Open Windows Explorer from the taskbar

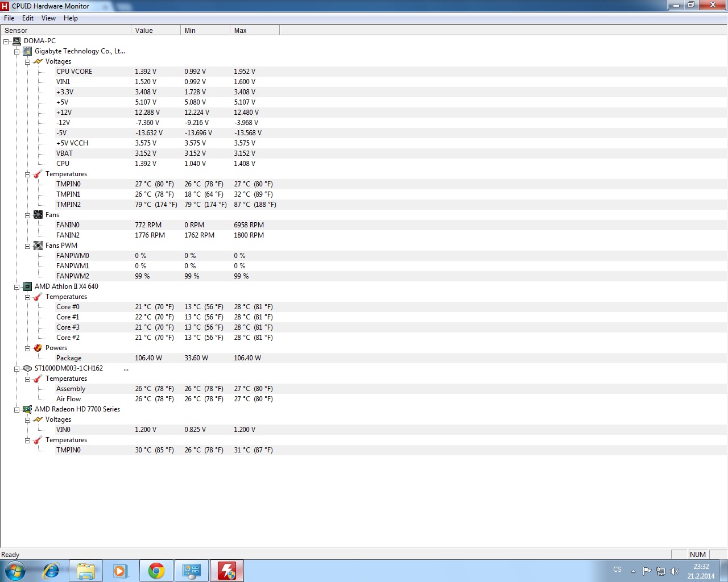pos(86,571)
